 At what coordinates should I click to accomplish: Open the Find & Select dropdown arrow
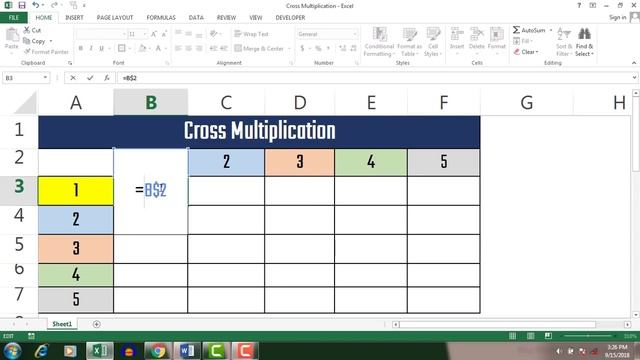click(x=592, y=54)
